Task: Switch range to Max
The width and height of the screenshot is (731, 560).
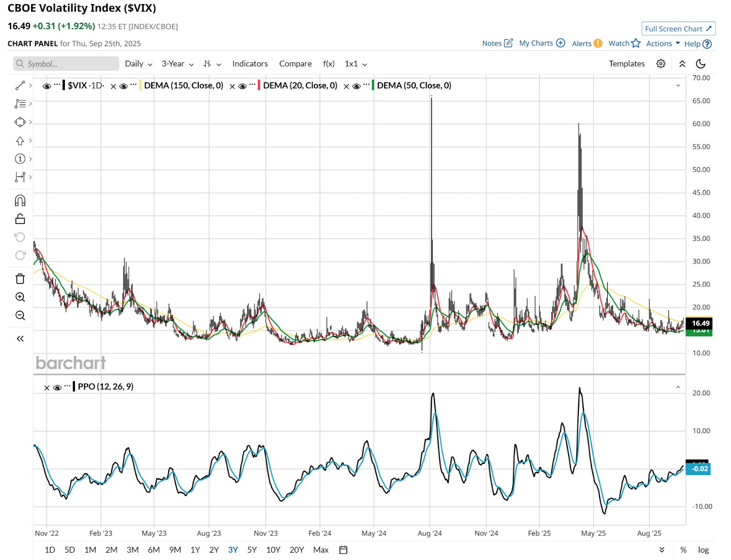Action: [x=321, y=549]
